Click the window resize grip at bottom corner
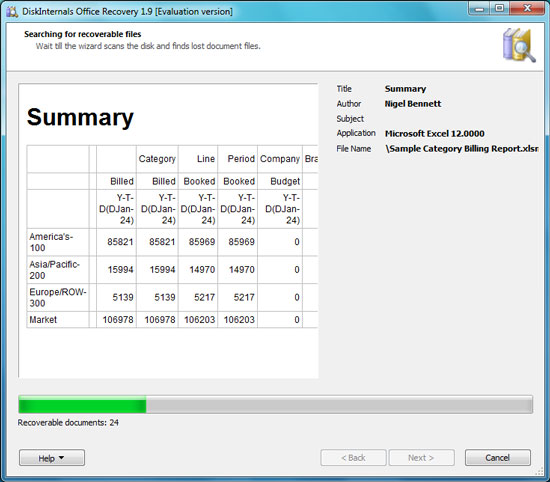The width and height of the screenshot is (550, 482). pyautogui.click(x=539, y=472)
